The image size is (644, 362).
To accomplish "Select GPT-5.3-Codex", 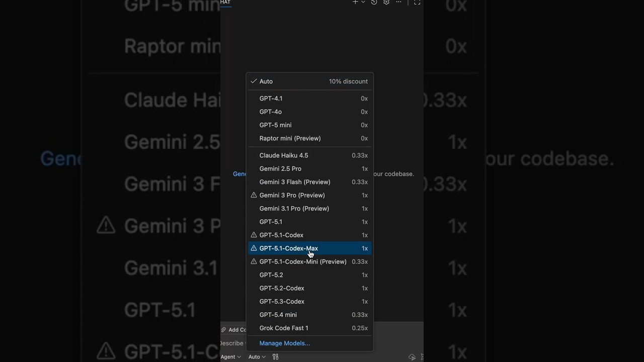I will pyautogui.click(x=310, y=302).
